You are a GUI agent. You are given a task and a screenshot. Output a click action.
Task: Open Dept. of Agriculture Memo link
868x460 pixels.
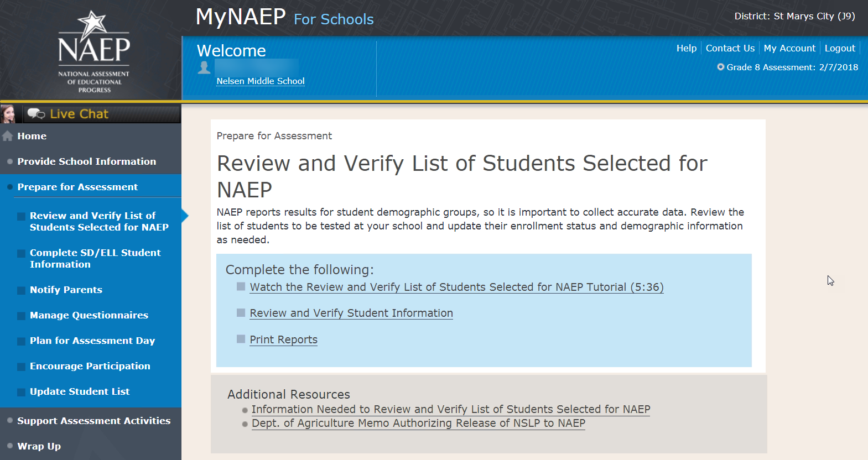pyautogui.click(x=418, y=424)
